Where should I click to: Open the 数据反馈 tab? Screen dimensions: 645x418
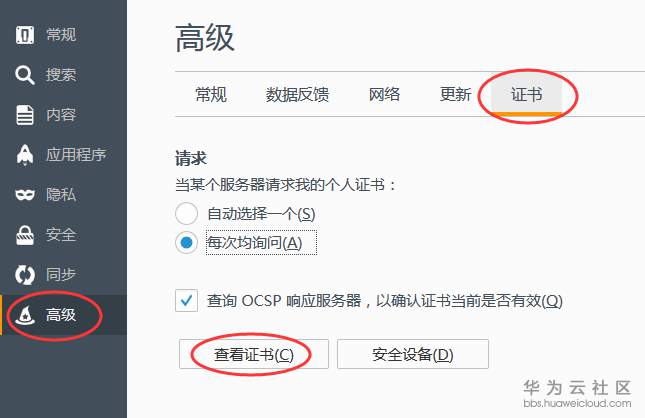coord(297,95)
